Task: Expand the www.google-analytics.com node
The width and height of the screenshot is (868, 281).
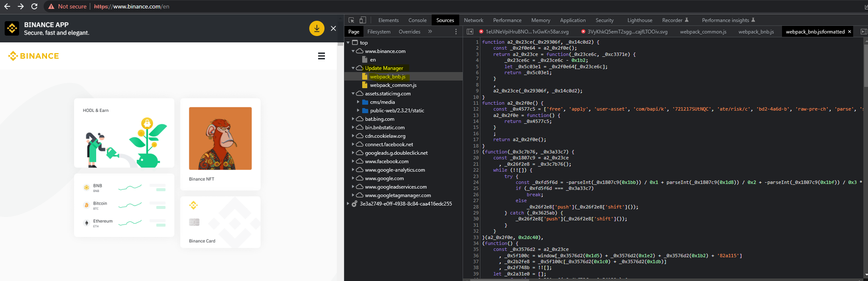Action: click(353, 170)
